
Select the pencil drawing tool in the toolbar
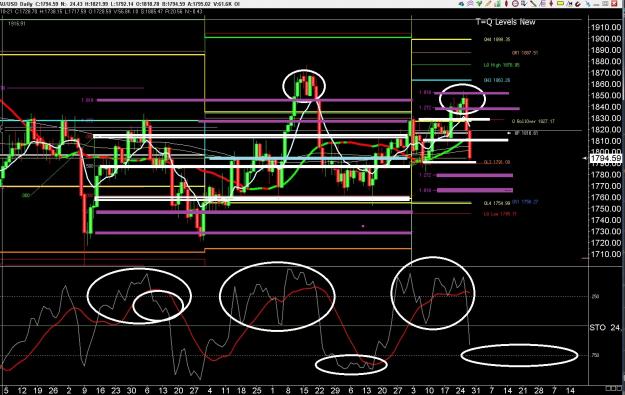488,4
